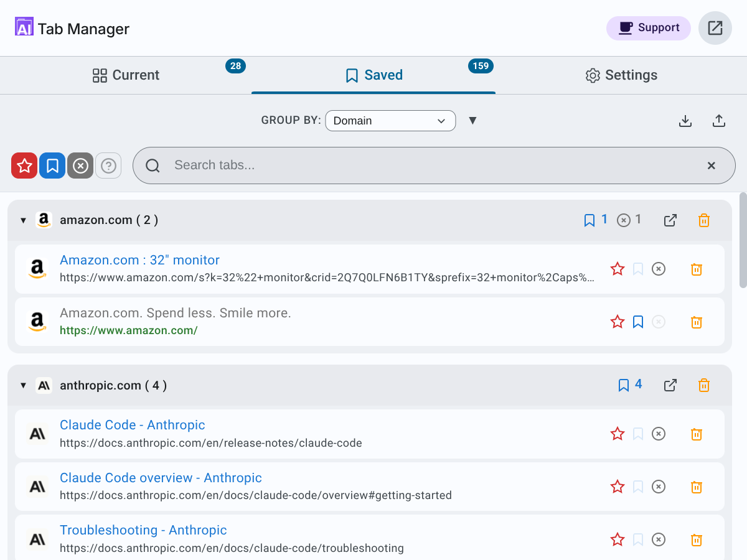Star the Amazon.com 32" monitor tab
Screen dimensions: 747x560
point(618,269)
